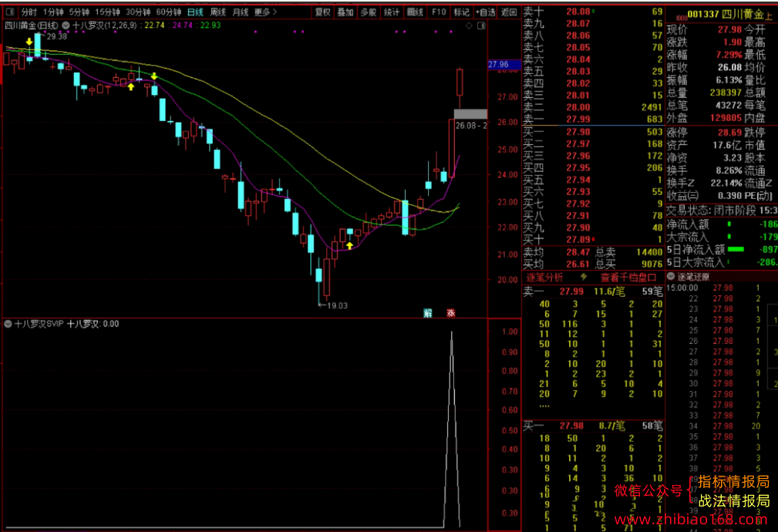
Task: Expand the 逐笔还原 panel dropdown
Action: coord(672,277)
